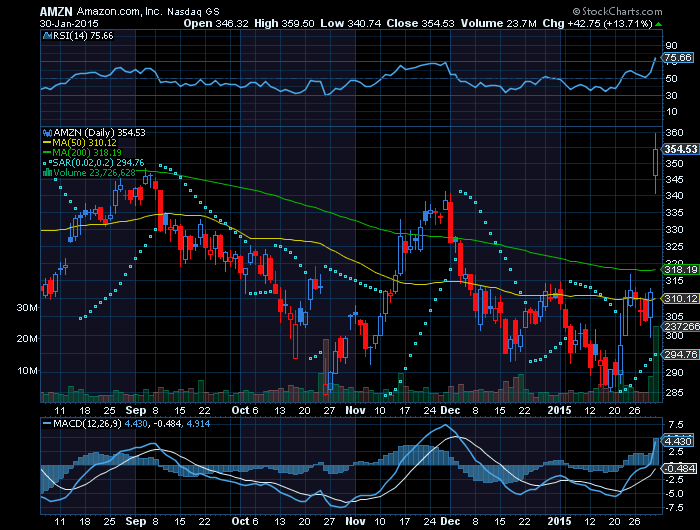Click the 360 price axis label
This screenshot has height=530, width=700.
[x=674, y=133]
